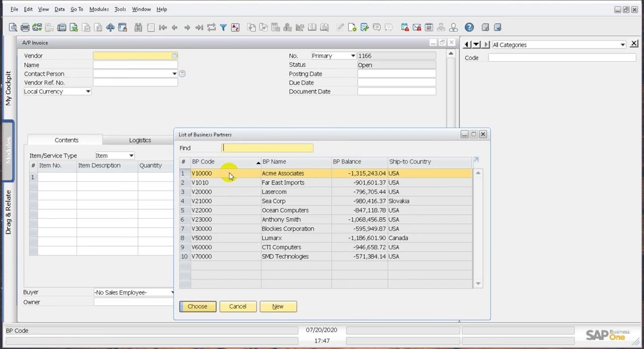The height and width of the screenshot is (349, 644).
Task: Open the Contact Person dropdown
Action: [x=175, y=74]
